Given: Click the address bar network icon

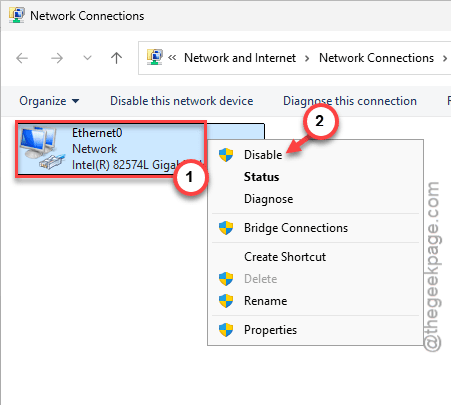Looking at the screenshot, I should [155, 57].
